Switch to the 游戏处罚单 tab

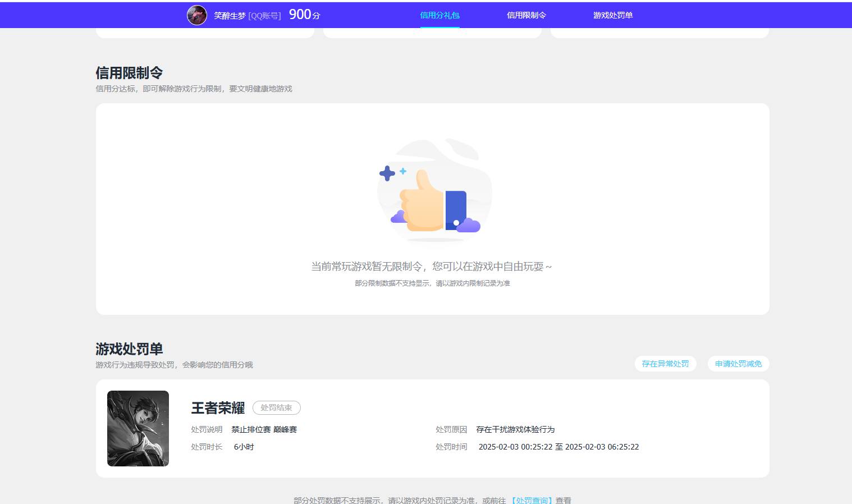point(613,15)
